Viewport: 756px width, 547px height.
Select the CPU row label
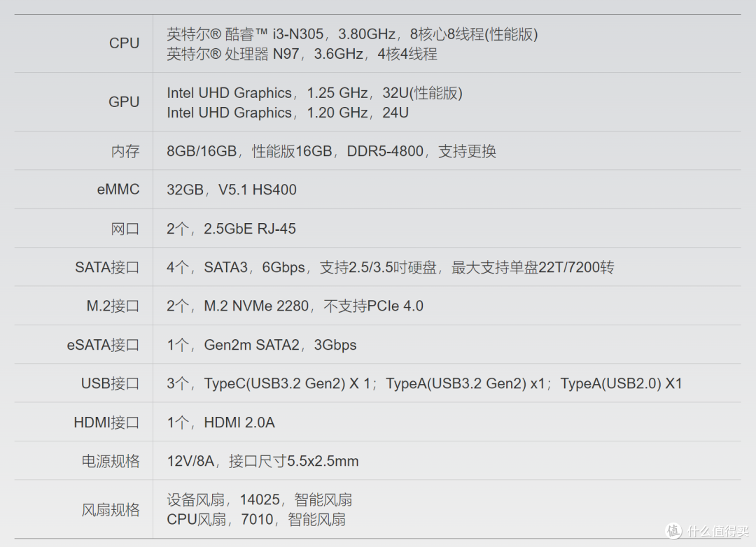click(x=125, y=43)
